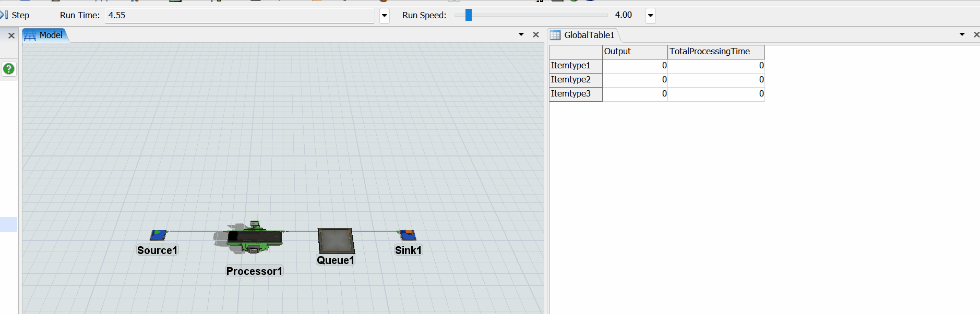Click the Processor1 name label
The height and width of the screenshot is (314, 980).
tap(254, 271)
